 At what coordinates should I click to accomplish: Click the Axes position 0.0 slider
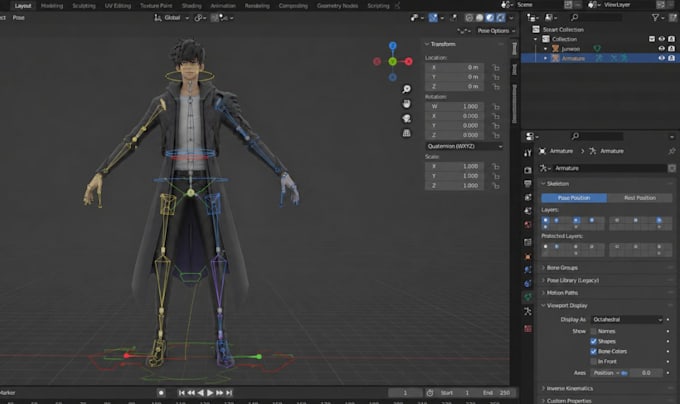click(x=646, y=373)
